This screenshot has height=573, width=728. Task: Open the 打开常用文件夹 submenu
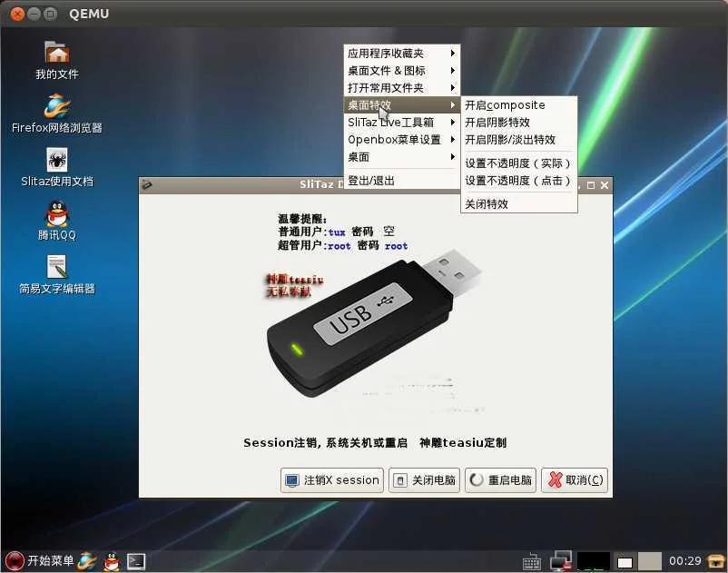point(401,88)
